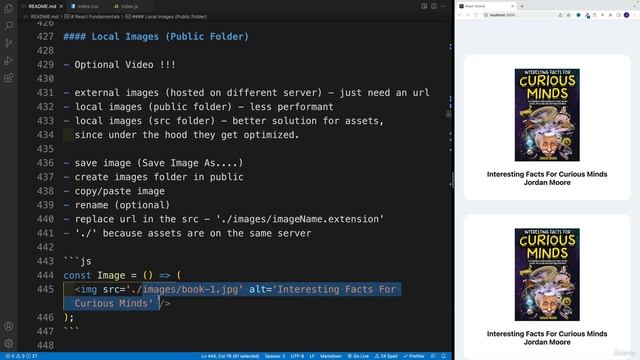Click README.md breadcrumb

tap(44, 17)
